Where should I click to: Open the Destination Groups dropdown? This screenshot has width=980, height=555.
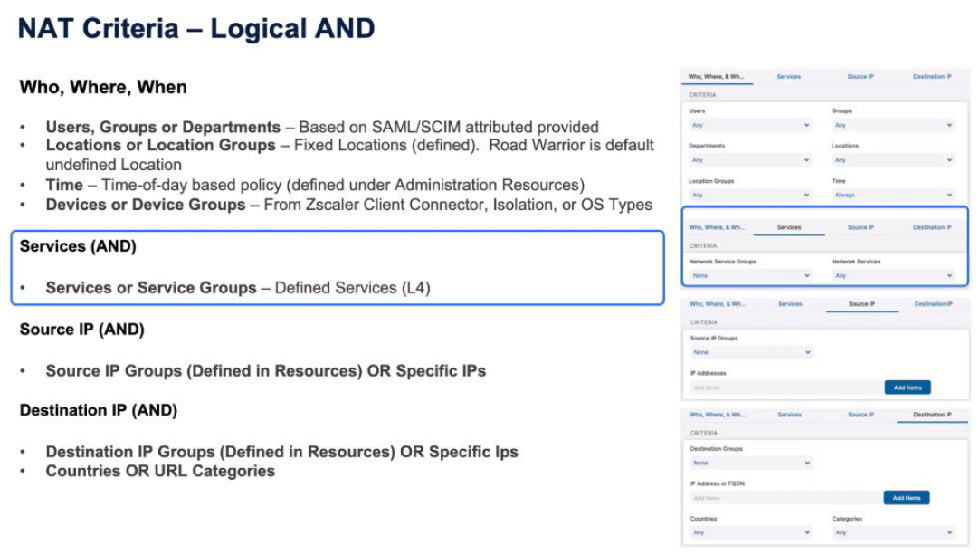(750, 463)
